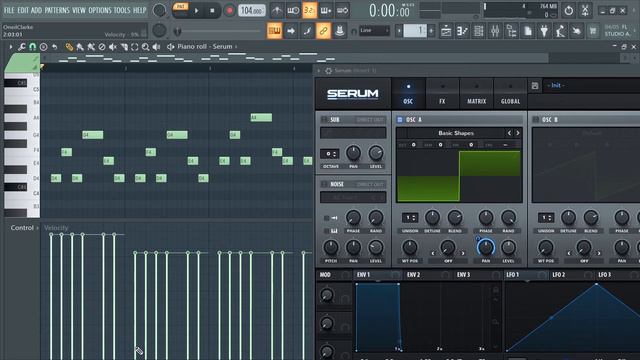Open the Line snap dropdown
Viewport: 640px width, 360px height.
point(374,31)
